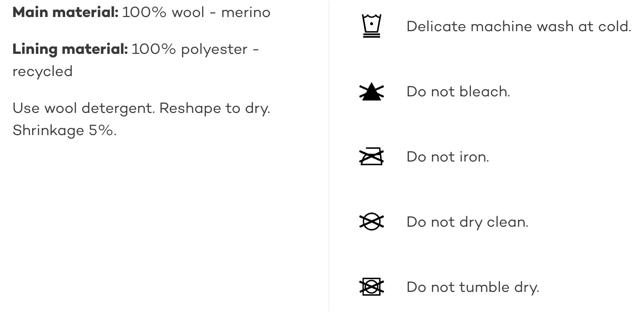Click the bold 'Lining material:' heading

(70, 49)
